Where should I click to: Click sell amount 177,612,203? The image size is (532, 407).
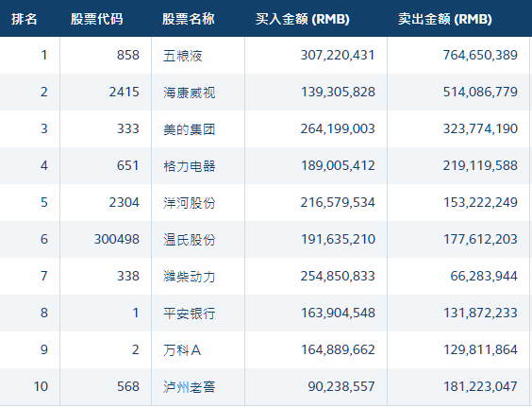tap(480, 239)
